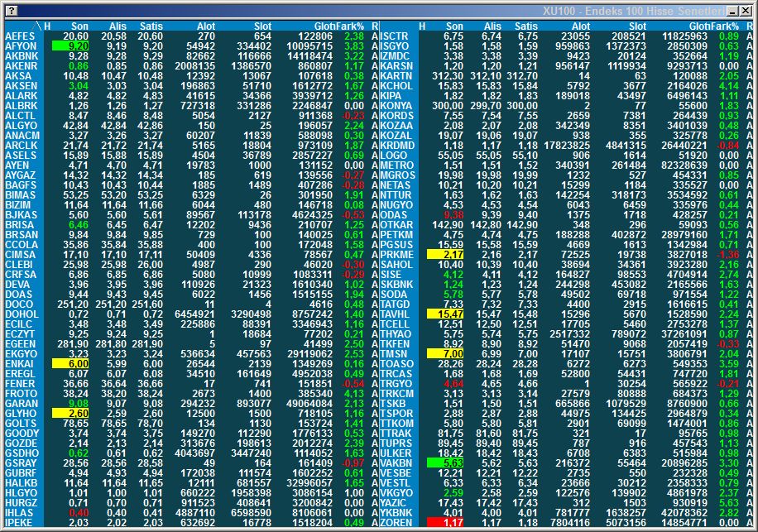Click the Alot header above AEFES row
Viewport: 758px width, 532px height.
[x=206, y=26]
